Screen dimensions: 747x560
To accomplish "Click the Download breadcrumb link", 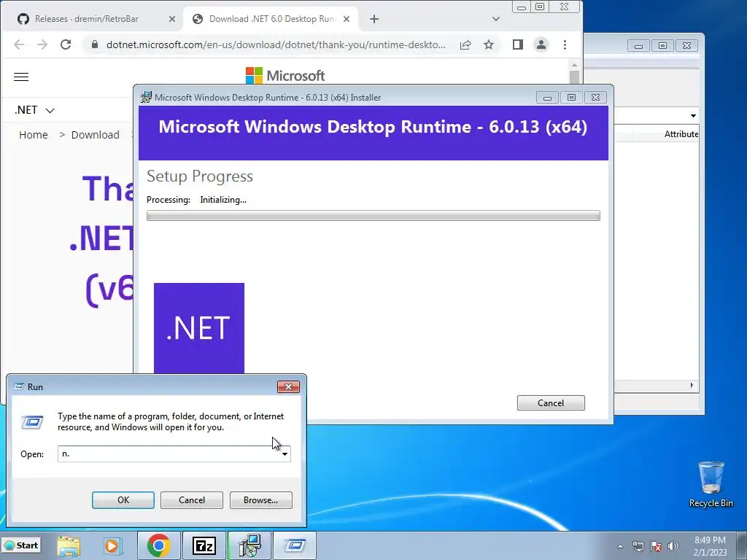I will [96, 135].
